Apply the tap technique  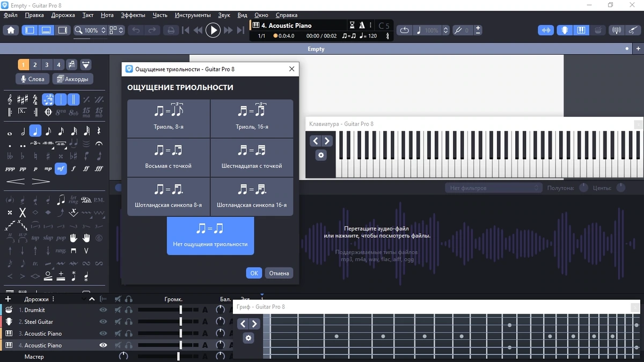(35, 238)
